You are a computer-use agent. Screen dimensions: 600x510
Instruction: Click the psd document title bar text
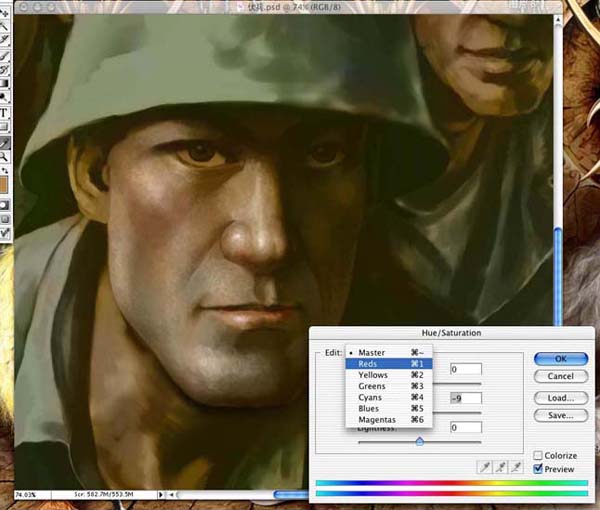(293, 7)
